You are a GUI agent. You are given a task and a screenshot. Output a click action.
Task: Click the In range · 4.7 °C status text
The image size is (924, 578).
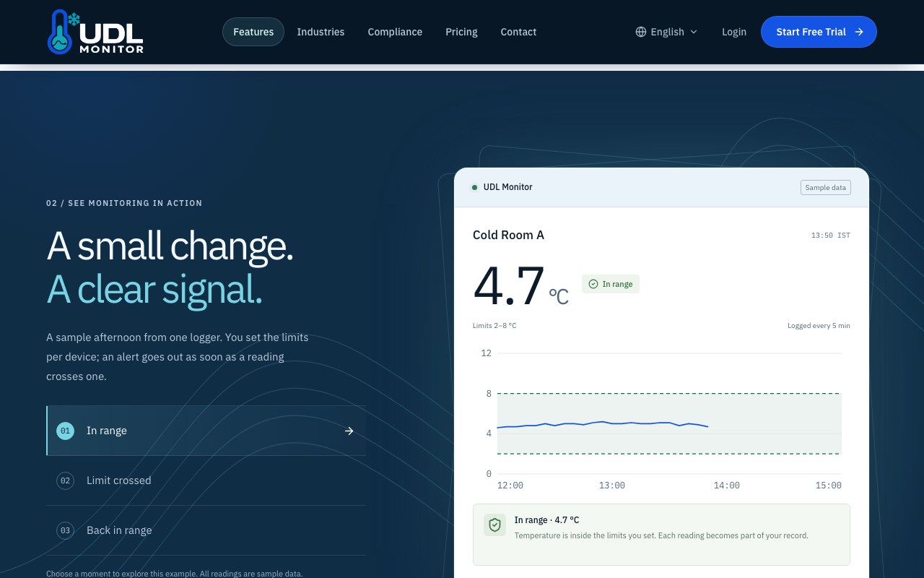click(546, 520)
